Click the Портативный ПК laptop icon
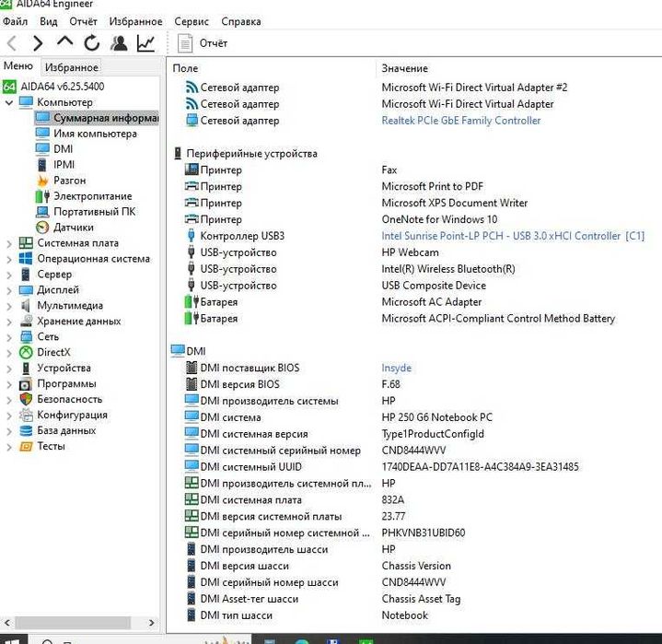The image size is (662, 644). point(42,212)
